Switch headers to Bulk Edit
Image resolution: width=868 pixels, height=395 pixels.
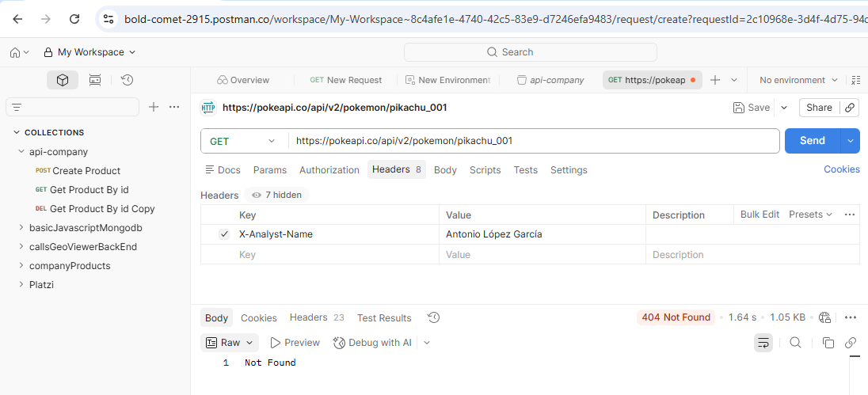click(x=759, y=215)
